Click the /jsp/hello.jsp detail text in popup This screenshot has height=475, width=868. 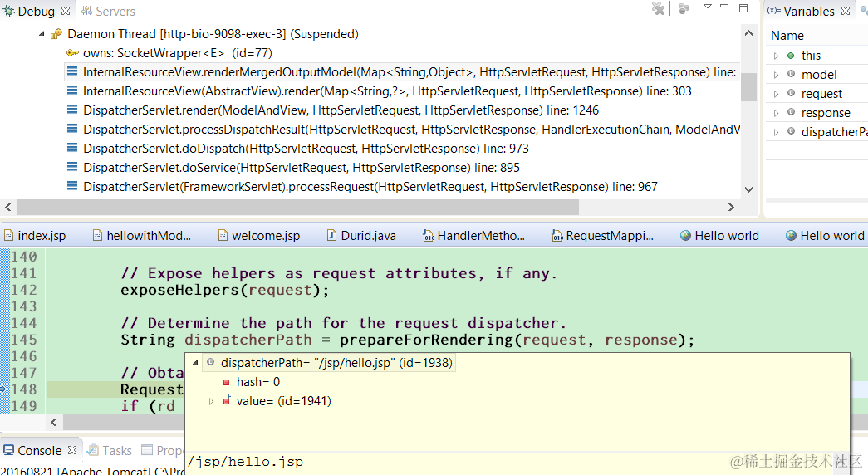point(245,462)
